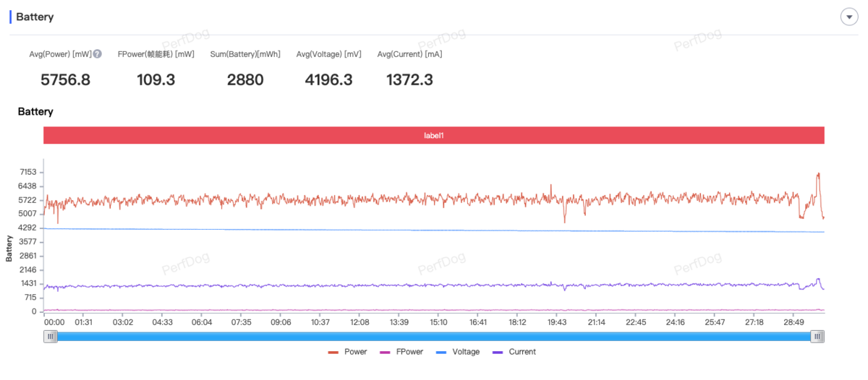Screen dimensions: 868x380
Task: Select the red label1 bar
Action: [434, 135]
